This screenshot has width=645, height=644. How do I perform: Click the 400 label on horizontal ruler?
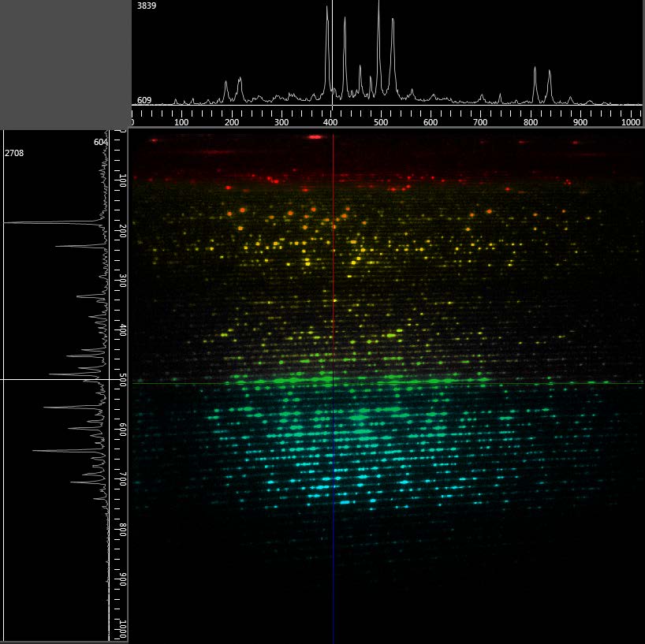(x=330, y=122)
